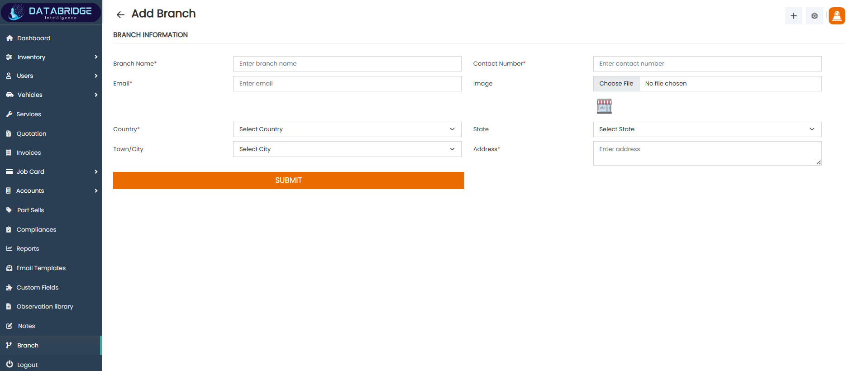Click the Services wrench icon
The image size is (868, 371).
[9, 114]
